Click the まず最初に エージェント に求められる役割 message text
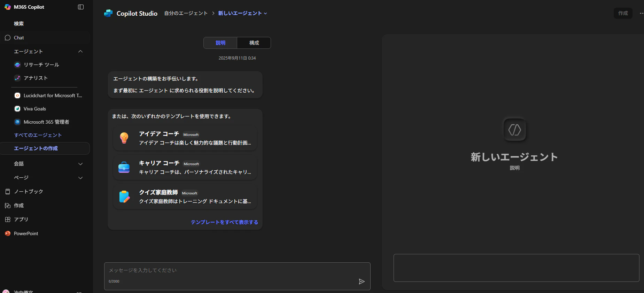This screenshot has width=644, height=293. tap(184, 91)
